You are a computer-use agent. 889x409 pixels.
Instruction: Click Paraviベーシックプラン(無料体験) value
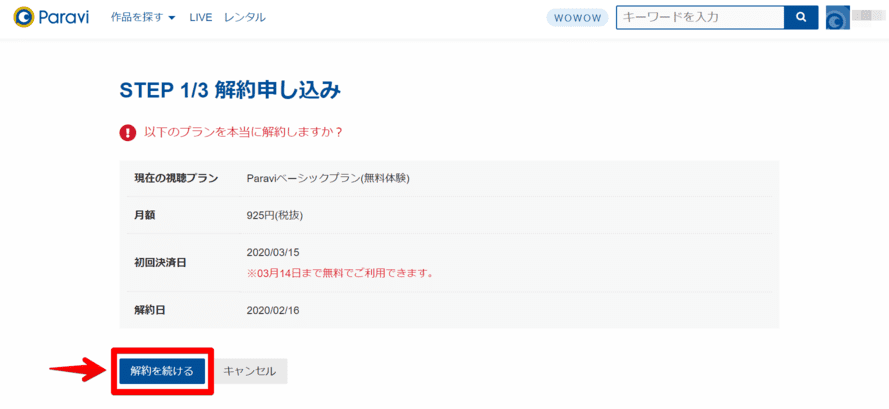328,178
